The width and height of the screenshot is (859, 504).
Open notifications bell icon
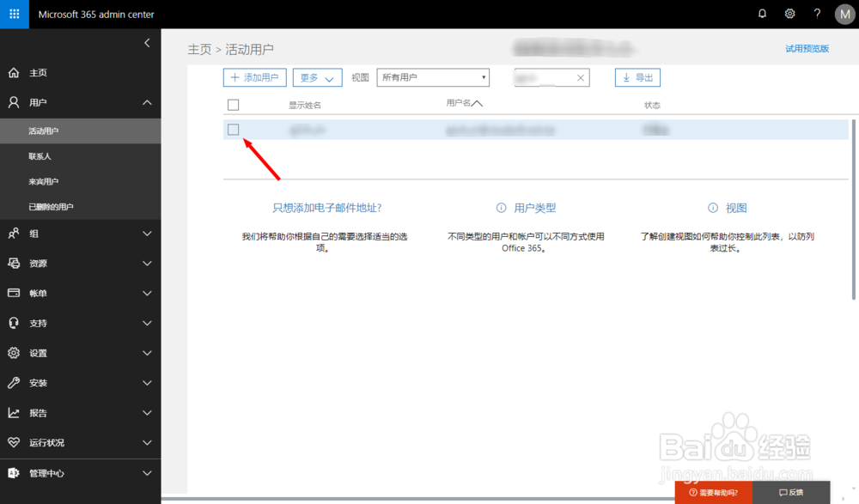[x=762, y=14]
